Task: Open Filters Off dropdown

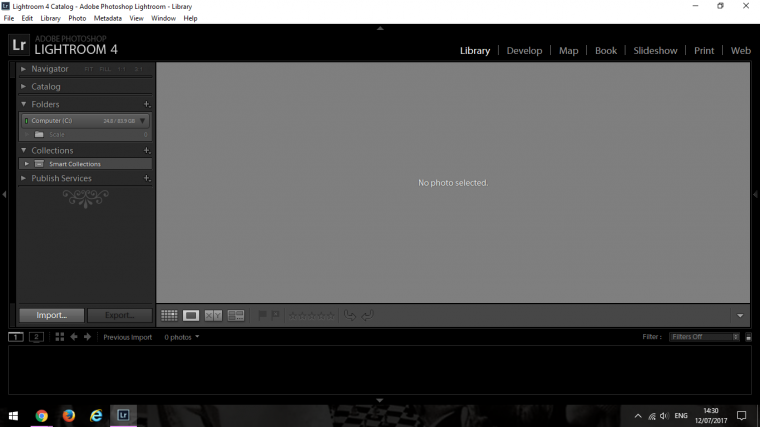Action: [704, 337]
